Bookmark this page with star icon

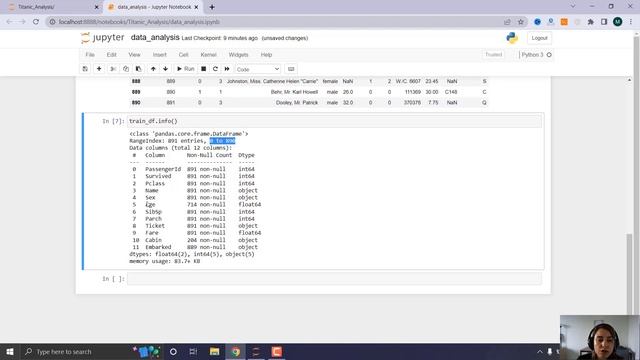tap(520, 22)
